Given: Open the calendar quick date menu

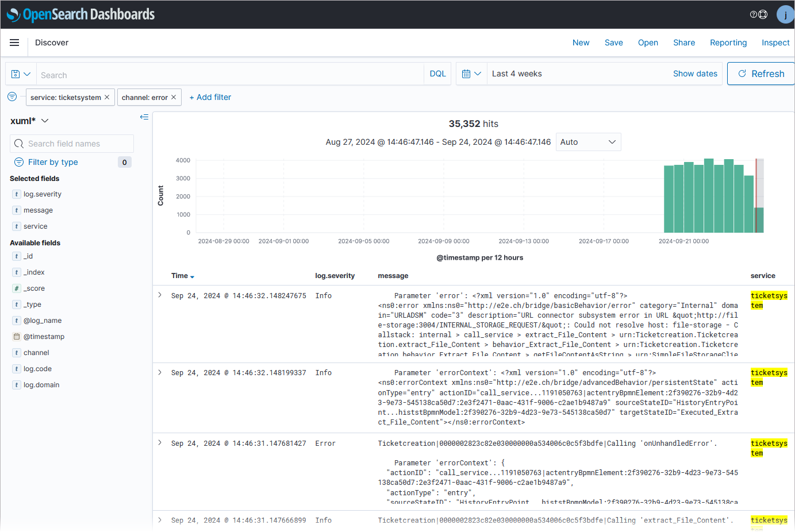Looking at the screenshot, I should tap(471, 74).
